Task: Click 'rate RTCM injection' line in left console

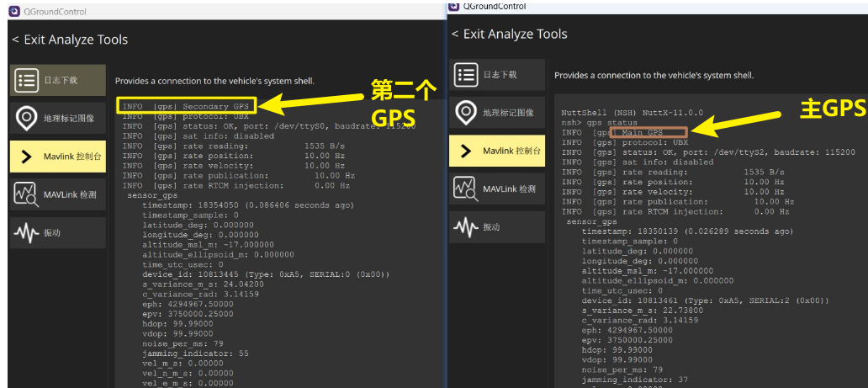Action: click(236, 185)
